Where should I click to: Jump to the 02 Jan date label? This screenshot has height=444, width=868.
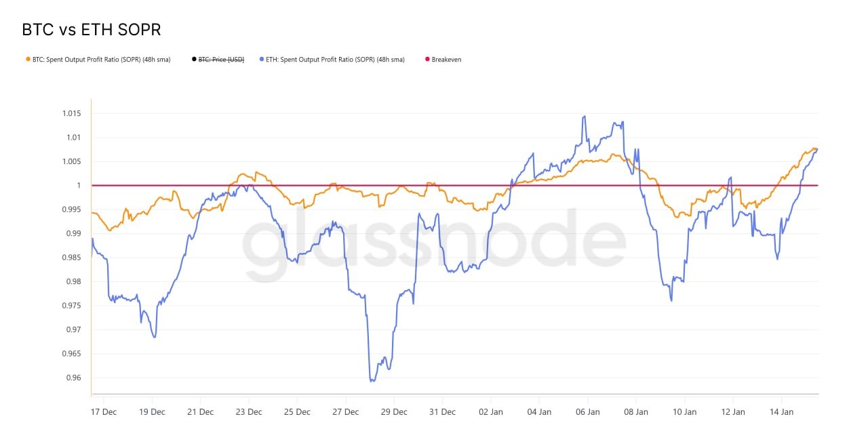[x=491, y=411]
